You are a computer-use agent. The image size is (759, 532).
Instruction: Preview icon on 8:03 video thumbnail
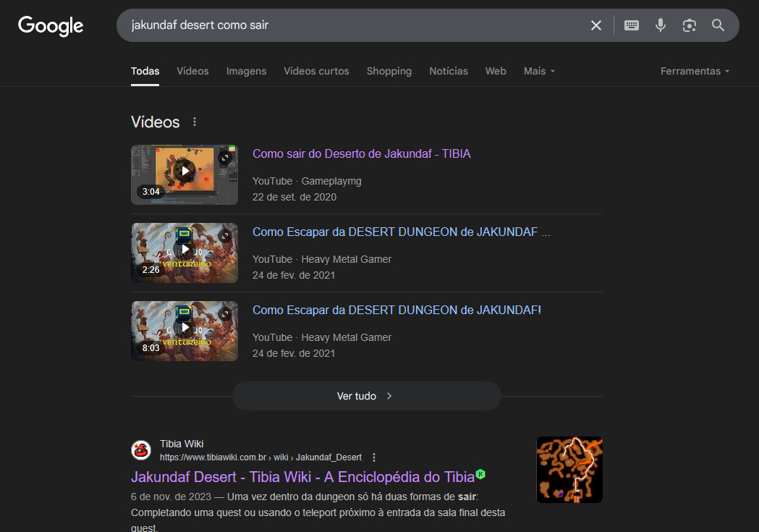coord(224,314)
